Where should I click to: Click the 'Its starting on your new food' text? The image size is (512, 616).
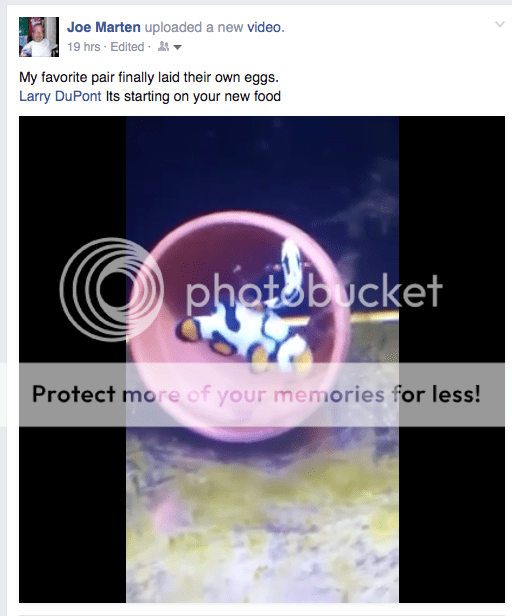click(x=193, y=96)
